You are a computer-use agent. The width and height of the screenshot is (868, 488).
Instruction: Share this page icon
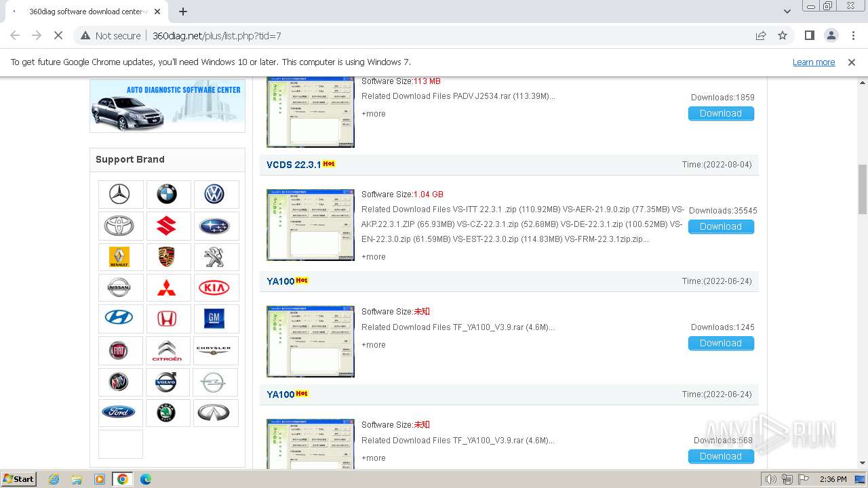(x=761, y=35)
